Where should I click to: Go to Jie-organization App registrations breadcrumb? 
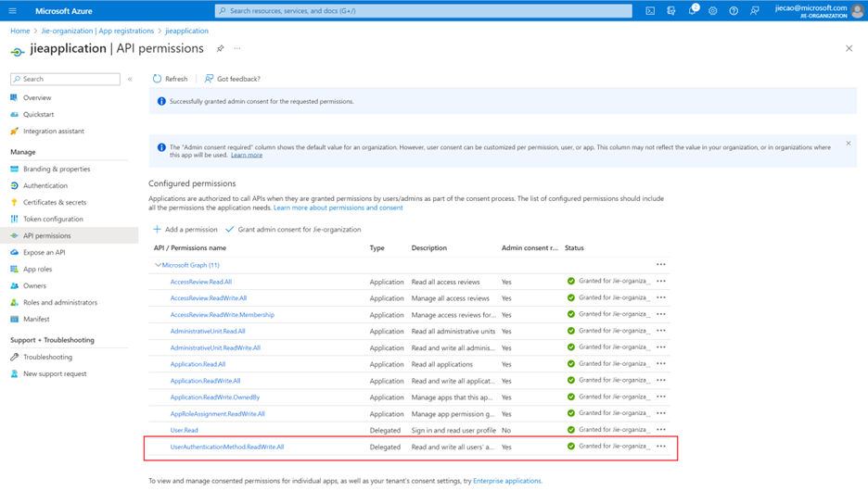[x=97, y=31]
